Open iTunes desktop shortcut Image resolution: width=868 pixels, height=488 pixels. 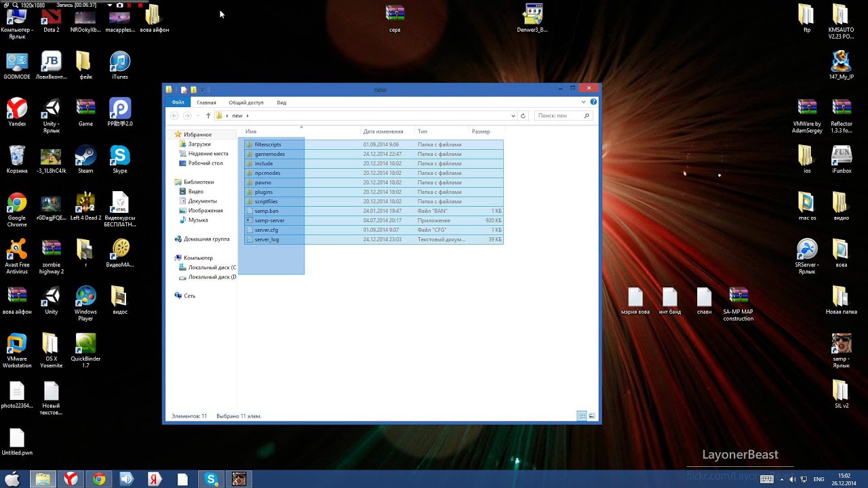[120, 66]
